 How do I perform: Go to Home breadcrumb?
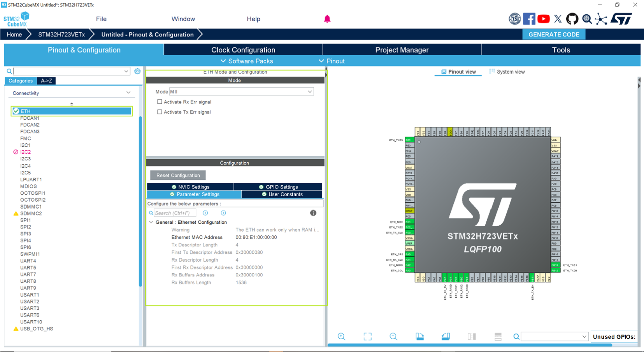(x=14, y=34)
